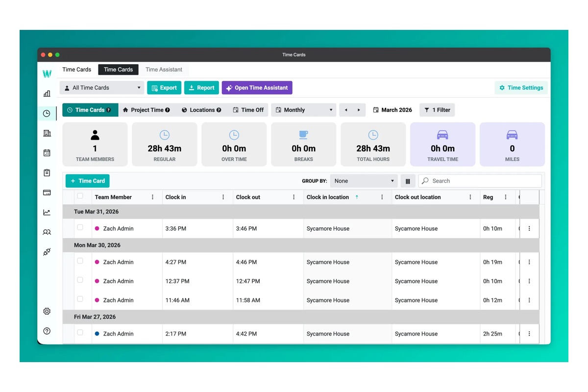Image resolution: width=588 pixels, height=392 pixels.
Task: Click the Report button
Action: [201, 88]
